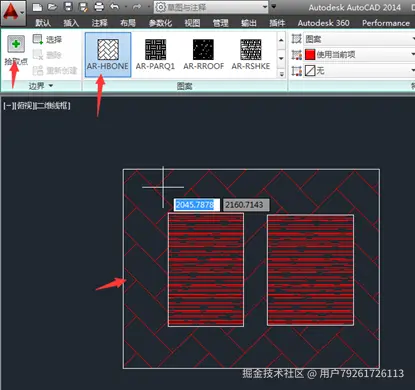
Task: Click the 拾取点 pick points button
Action: click(x=16, y=50)
